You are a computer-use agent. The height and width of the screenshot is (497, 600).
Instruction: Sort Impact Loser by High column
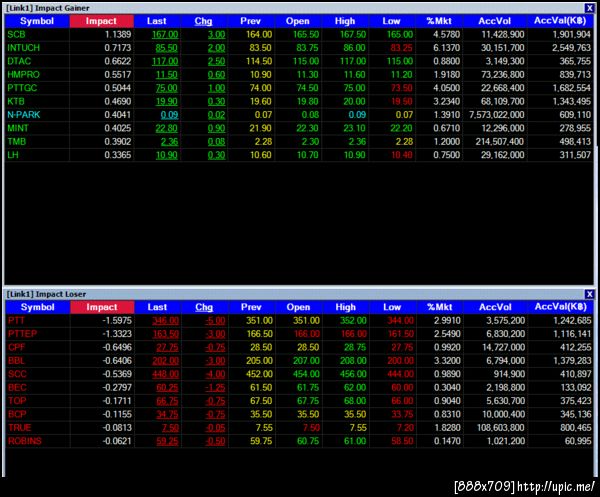coord(346,307)
